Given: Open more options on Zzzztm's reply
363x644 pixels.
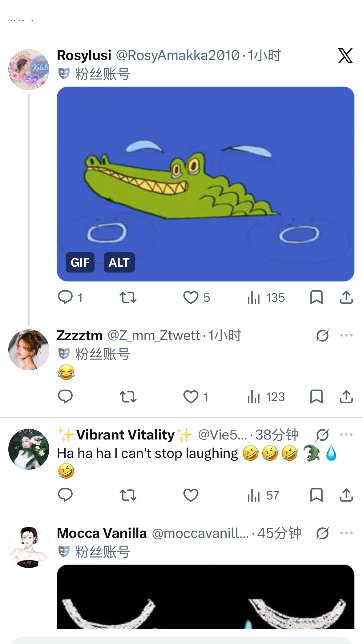Looking at the screenshot, I should pos(346,335).
